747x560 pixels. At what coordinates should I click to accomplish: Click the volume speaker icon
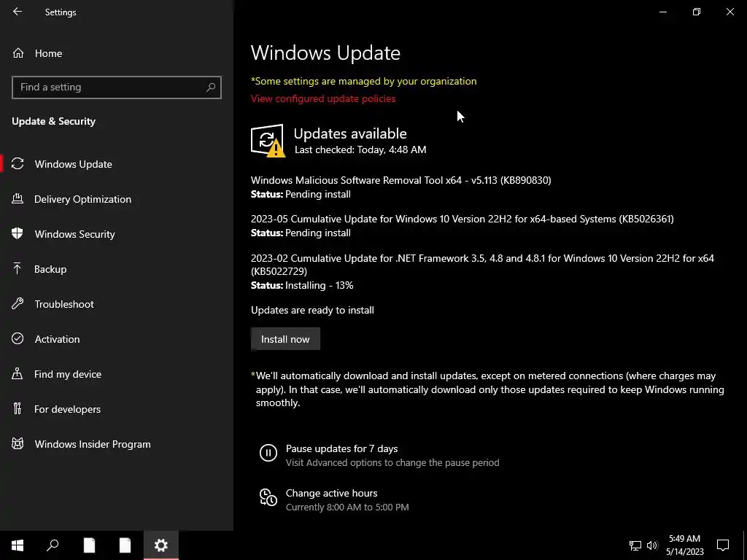[x=652, y=545]
